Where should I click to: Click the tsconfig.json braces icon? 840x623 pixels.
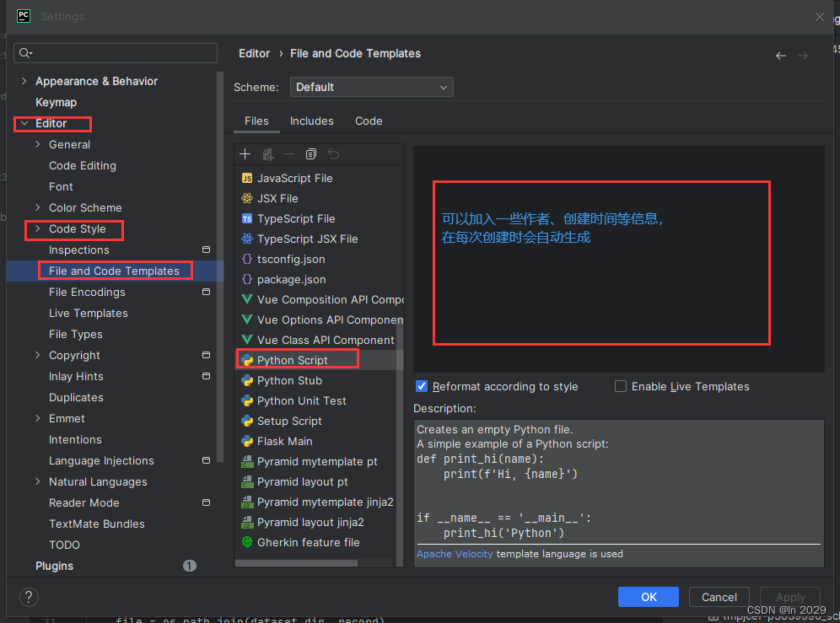247,260
